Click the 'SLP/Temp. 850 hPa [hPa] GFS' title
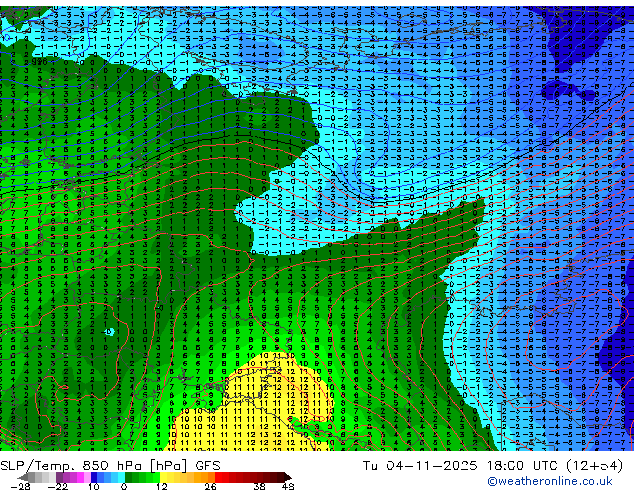634x490 pixels. [x=110, y=466]
